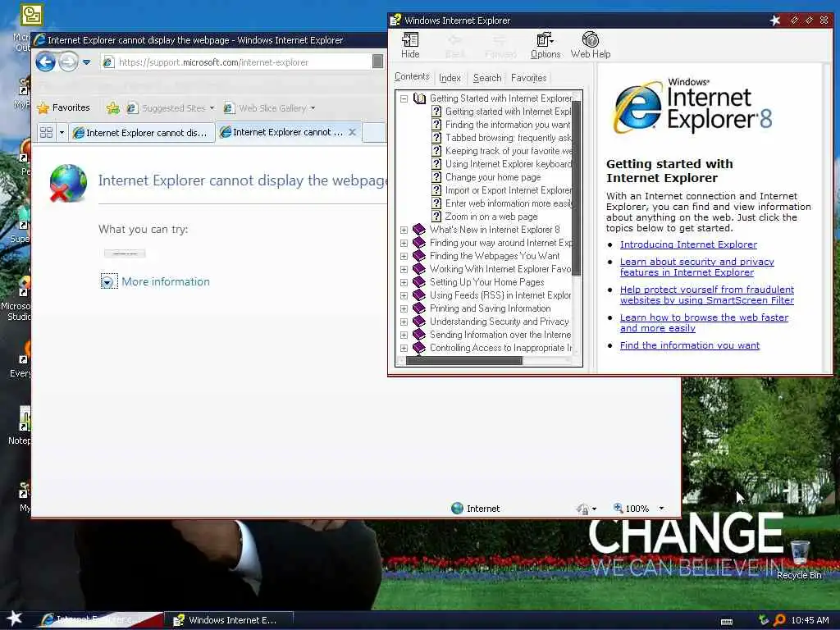The width and height of the screenshot is (840, 630).
Task: Select 'Enter web information more easily' topic
Action: pyautogui.click(x=509, y=203)
